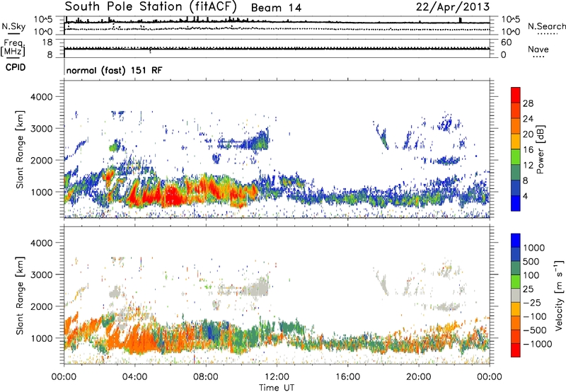The width and height of the screenshot is (566, 392).
Task: Select the top blue velocity colorbar segment
Action: pos(516,241)
